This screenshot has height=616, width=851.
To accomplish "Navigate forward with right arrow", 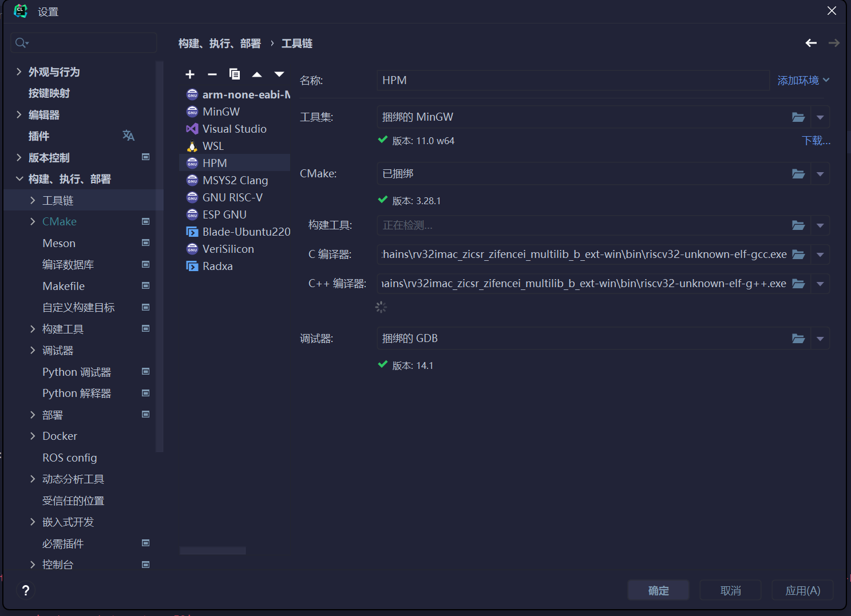I will click(x=834, y=43).
